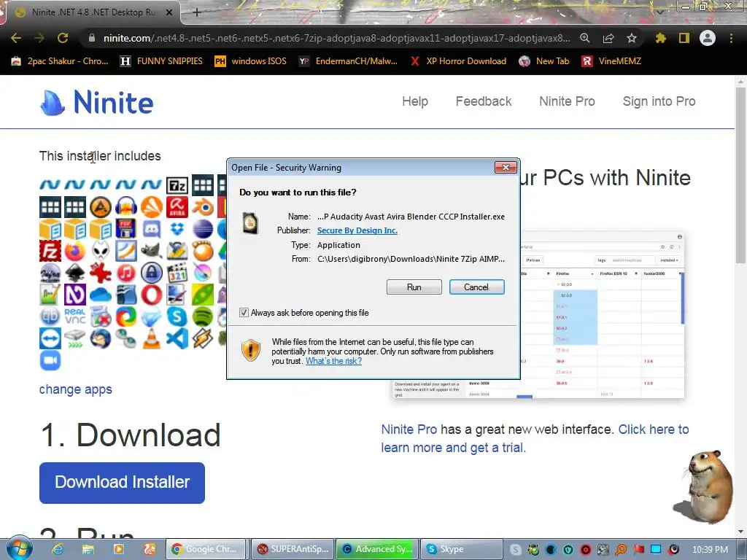Click the Firefox icon in app list

point(75,251)
